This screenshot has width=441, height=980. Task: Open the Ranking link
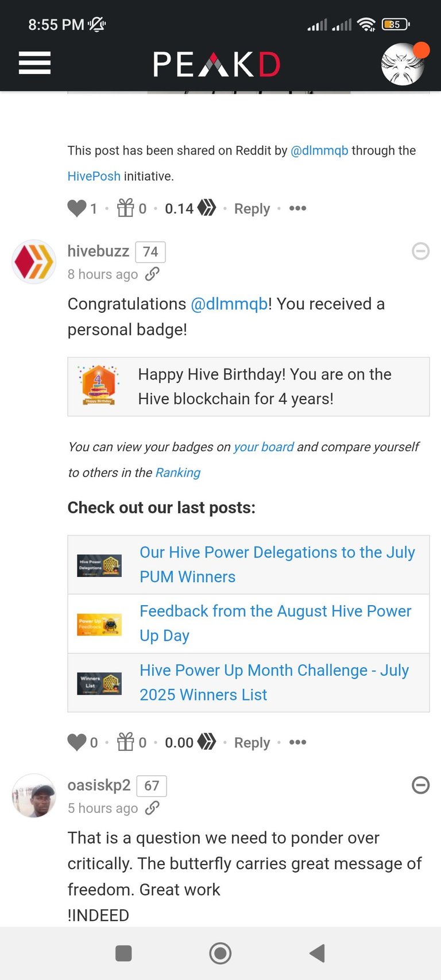pyautogui.click(x=178, y=472)
